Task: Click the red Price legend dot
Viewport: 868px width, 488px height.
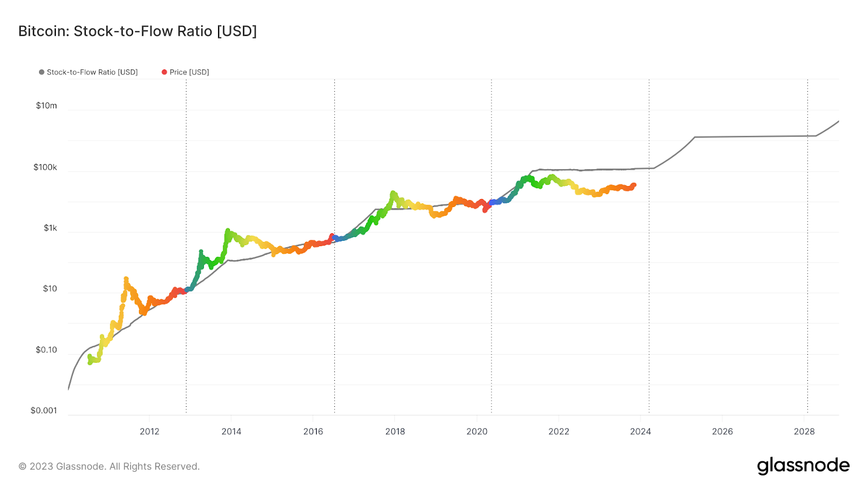Action: point(164,72)
